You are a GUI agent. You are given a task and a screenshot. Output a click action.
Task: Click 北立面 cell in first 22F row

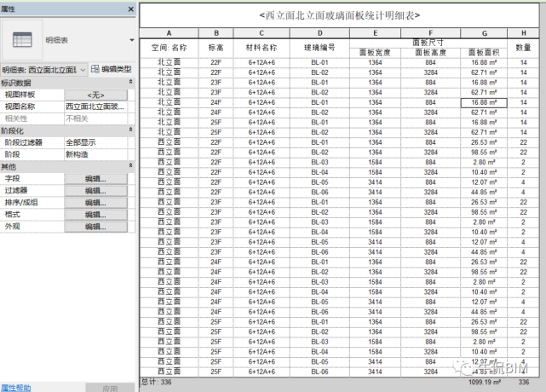point(169,63)
